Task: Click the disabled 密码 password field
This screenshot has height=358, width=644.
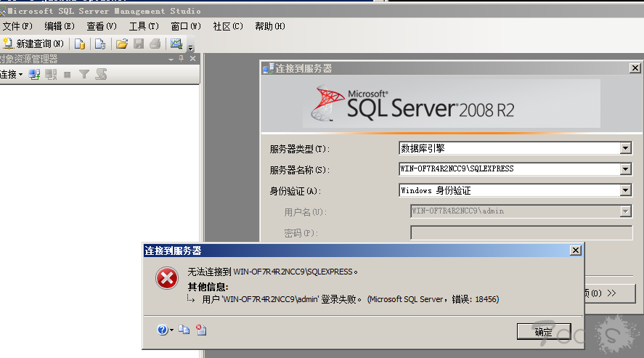Action: (x=521, y=232)
